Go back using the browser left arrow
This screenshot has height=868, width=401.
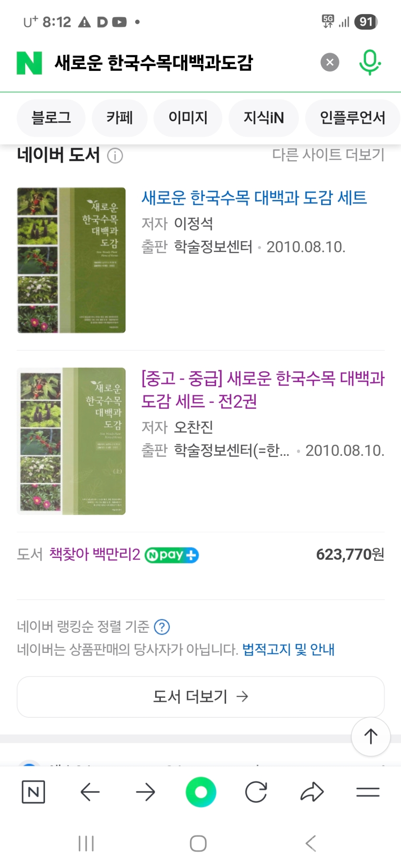point(90,792)
